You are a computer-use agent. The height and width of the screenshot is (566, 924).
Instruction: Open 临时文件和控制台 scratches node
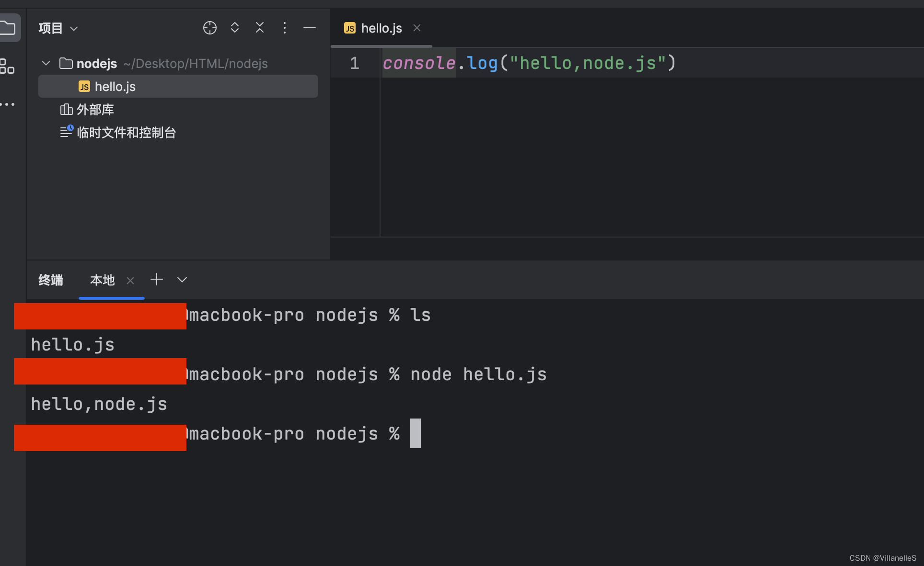pyautogui.click(x=118, y=133)
